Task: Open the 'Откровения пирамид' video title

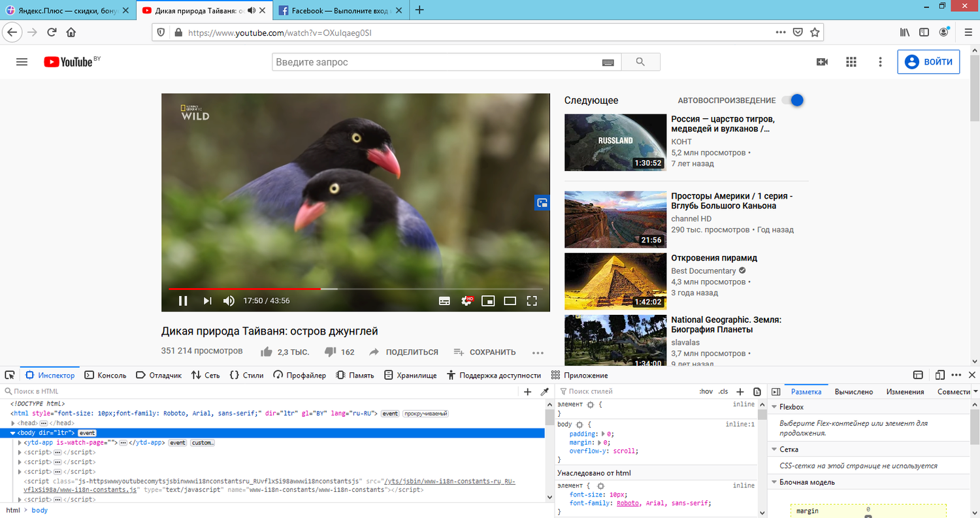Action: coord(714,258)
